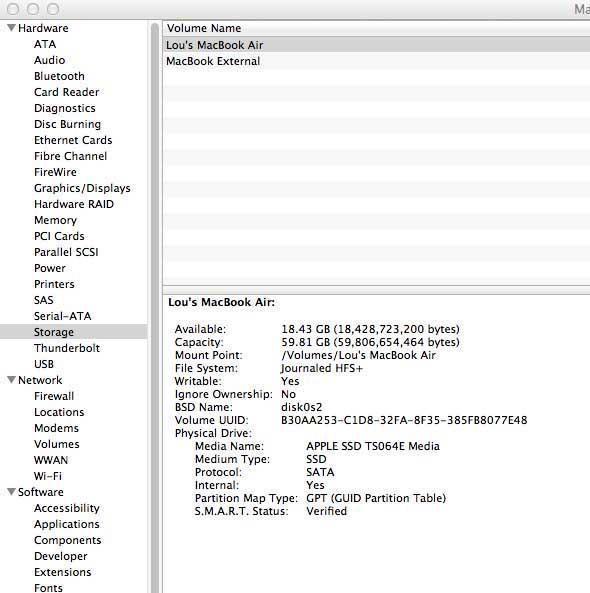590x593 pixels.
Task: Open the Bluetooth hardware entry
Action: pos(59,76)
